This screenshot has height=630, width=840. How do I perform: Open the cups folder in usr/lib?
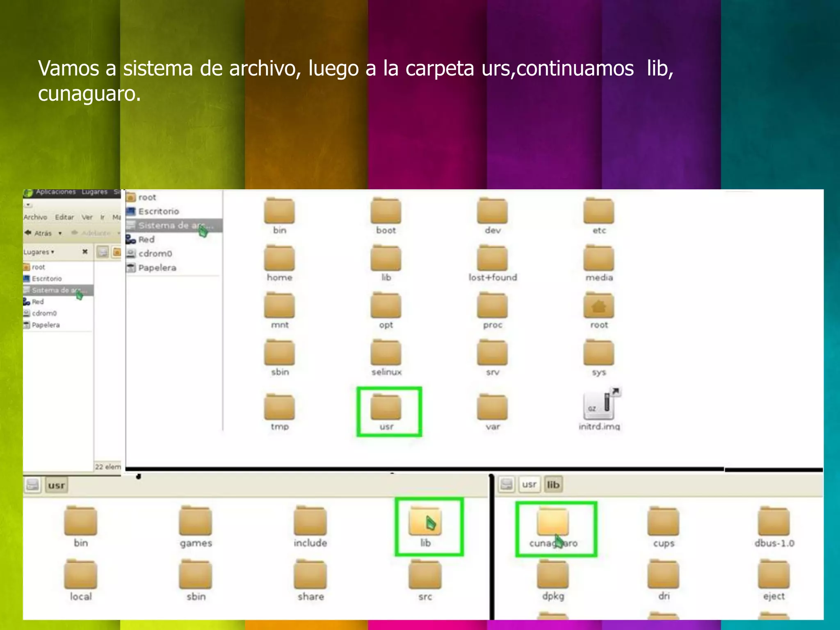pos(664,528)
